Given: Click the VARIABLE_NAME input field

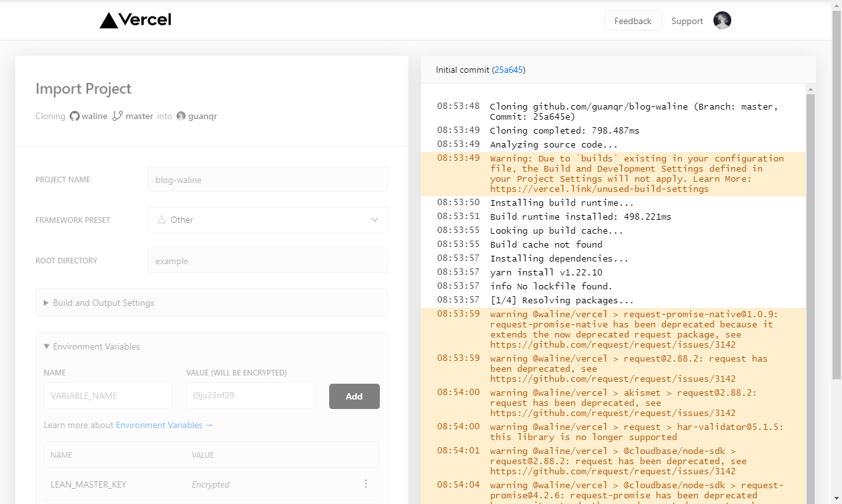Looking at the screenshot, I should pyautogui.click(x=108, y=396).
